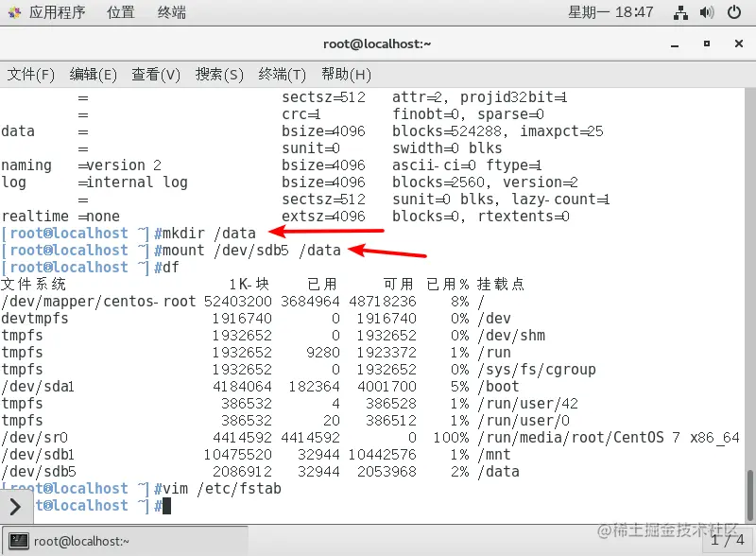Click the root@localhost:~ window title
756x556 pixels.
(x=377, y=43)
